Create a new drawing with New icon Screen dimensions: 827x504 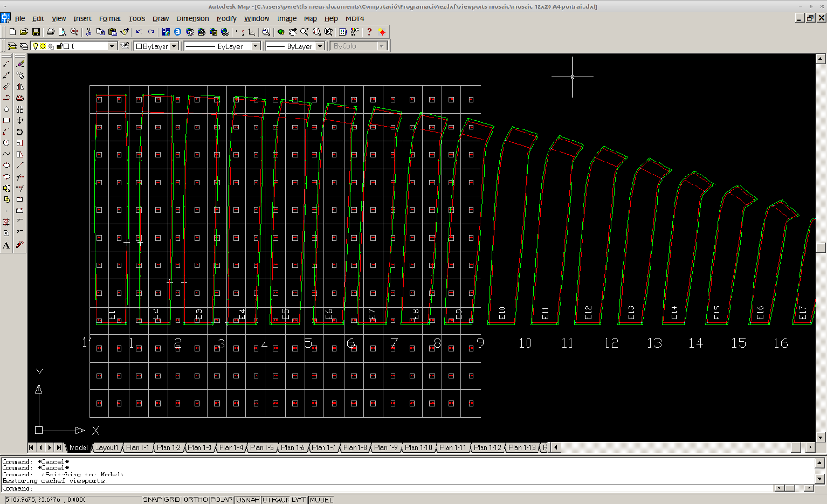pos(12,32)
